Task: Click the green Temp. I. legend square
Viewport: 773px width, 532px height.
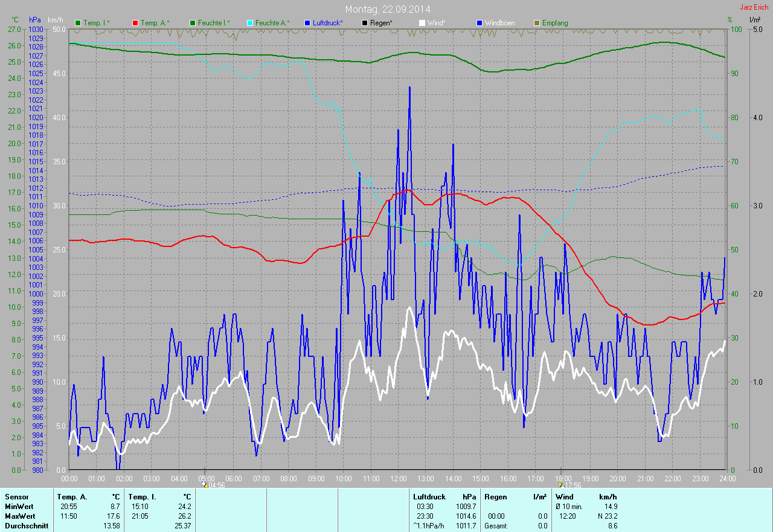Action: pos(78,23)
